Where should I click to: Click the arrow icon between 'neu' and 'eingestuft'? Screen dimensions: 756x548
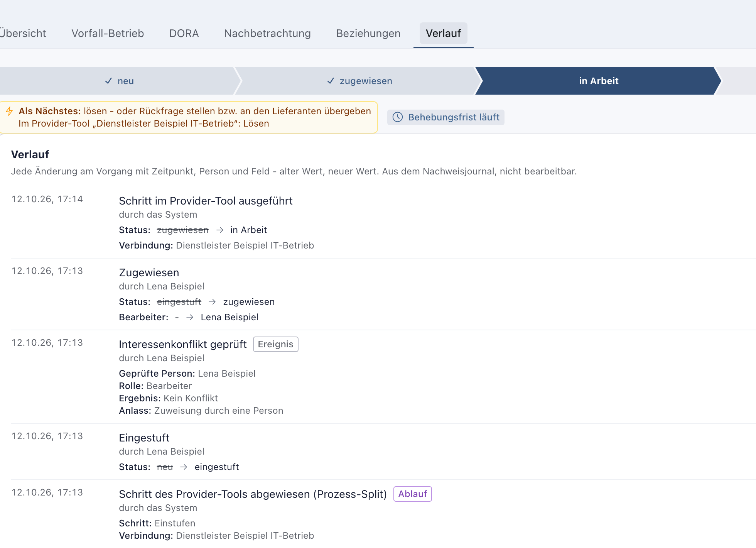point(184,467)
